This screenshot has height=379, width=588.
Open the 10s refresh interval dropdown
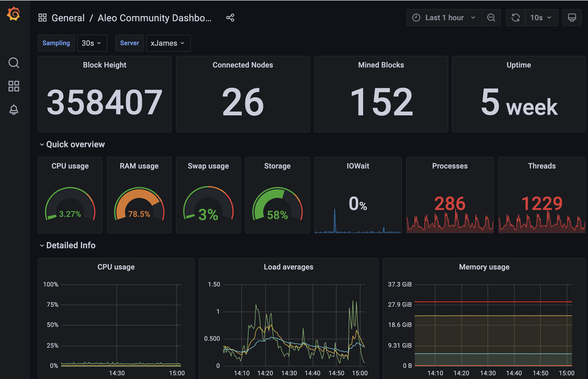tap(541, 18)
